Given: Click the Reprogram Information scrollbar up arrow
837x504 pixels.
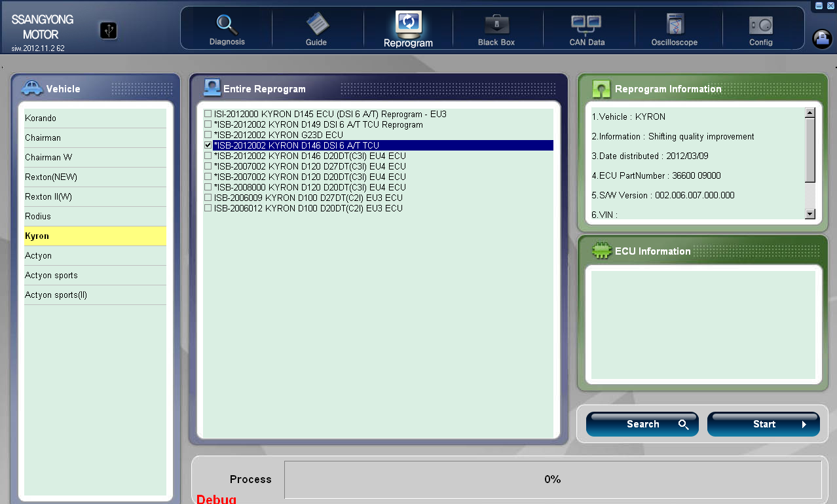Looking at the screenshot, I should tap(810, 113).
